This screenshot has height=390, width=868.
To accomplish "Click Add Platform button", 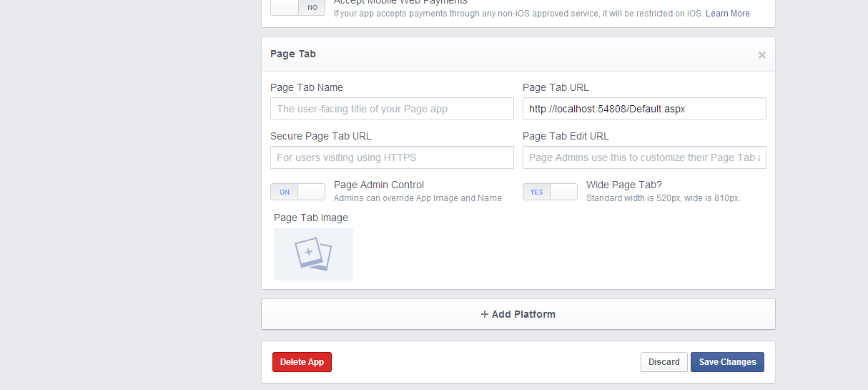I will pyautogui.click(x=518, y=314).
